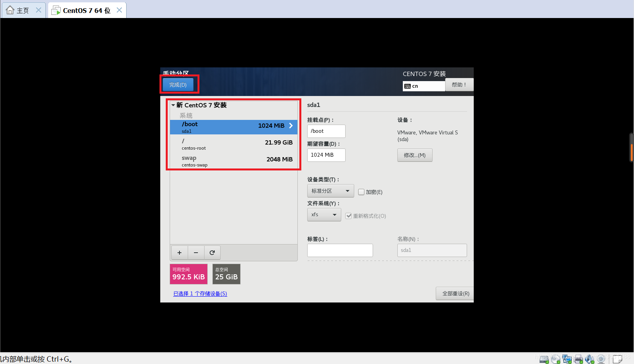This screenshot has width=634, height=364.
Task: Click the network adapter status icon
Action: pos(567,359)
